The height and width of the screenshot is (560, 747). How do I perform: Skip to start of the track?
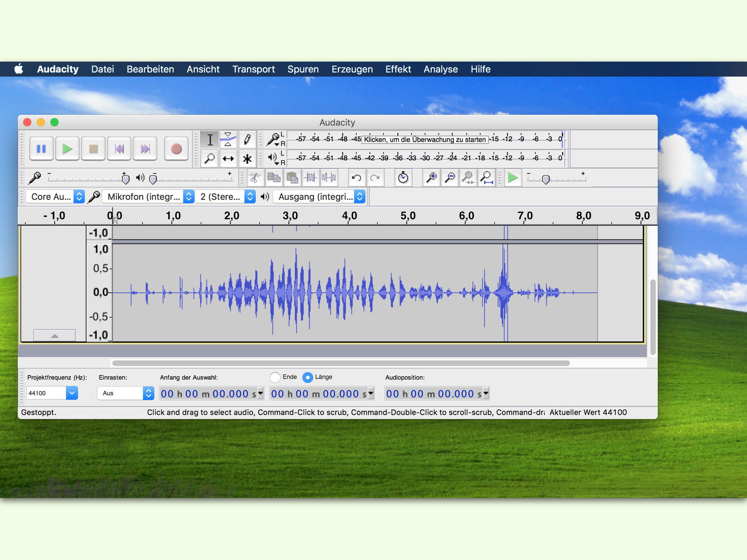point(119,149)
